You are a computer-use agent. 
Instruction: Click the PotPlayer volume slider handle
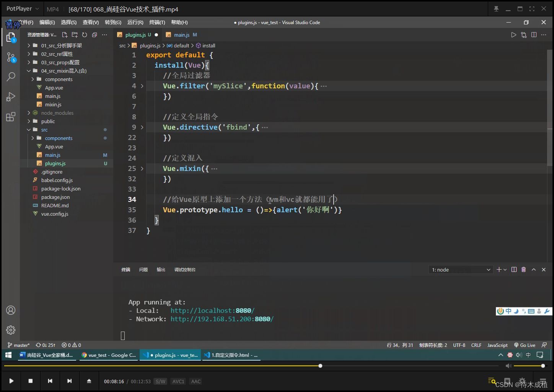click(x=543, y=366)
